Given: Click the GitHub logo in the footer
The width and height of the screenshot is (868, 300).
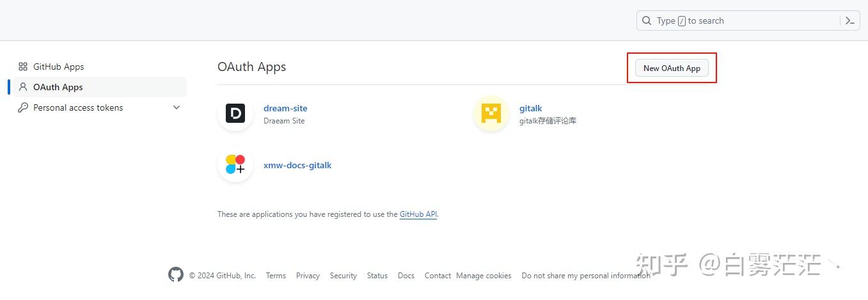Looking at the screenshot, I should pyautogui.click(x=176, y=275).
